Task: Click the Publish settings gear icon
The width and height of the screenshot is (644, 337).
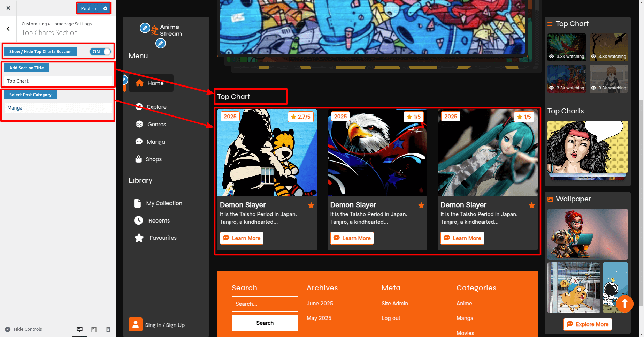Action: tap(105, 8)
